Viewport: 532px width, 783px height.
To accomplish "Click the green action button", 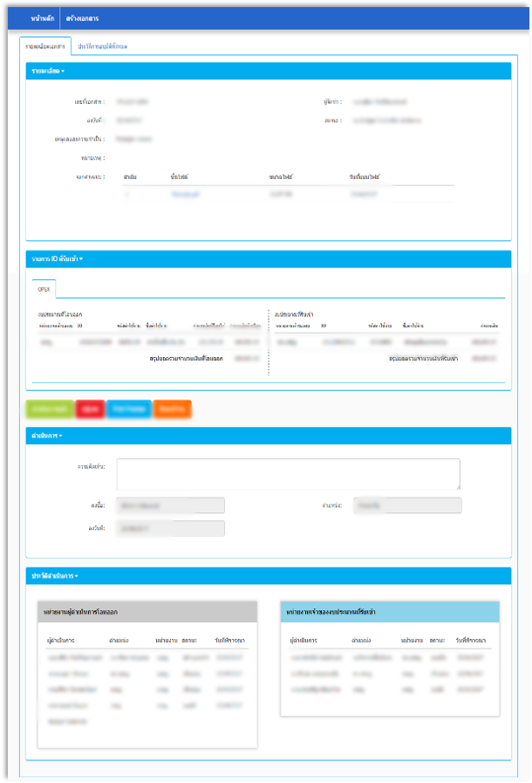I will point(49,409).
